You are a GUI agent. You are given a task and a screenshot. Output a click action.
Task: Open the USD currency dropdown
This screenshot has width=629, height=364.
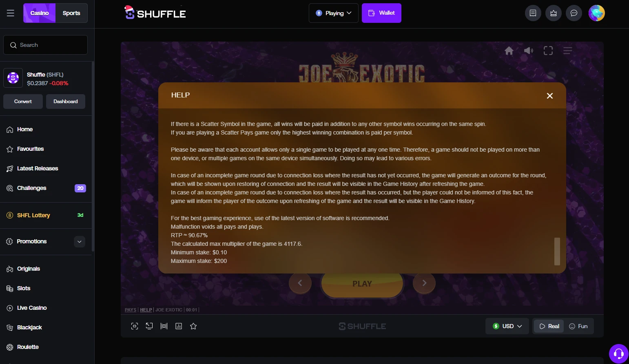click(x=507, y=326)
